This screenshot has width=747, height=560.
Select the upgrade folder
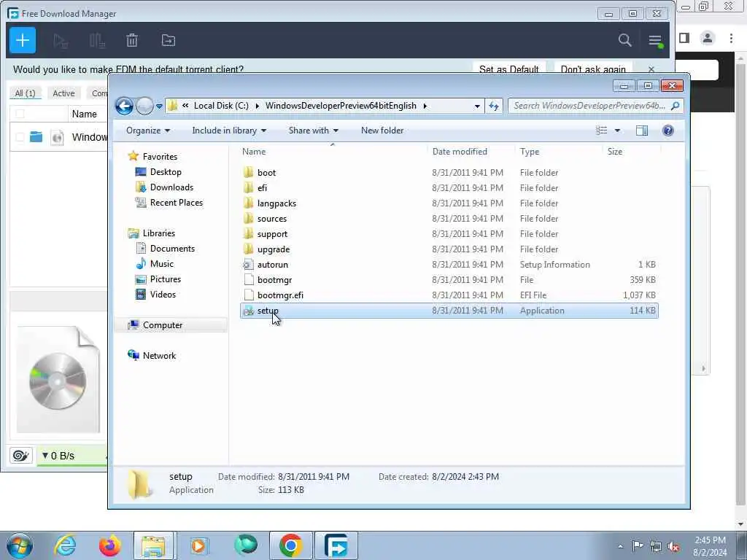[274, 249]
